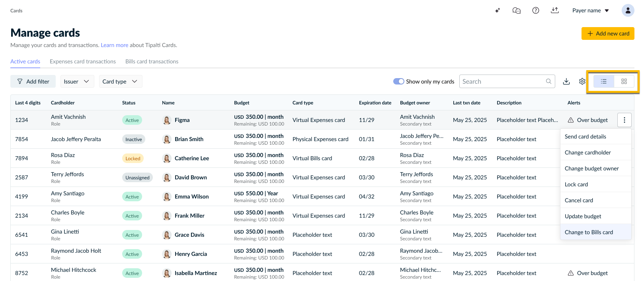644x281 pixels.
Task: Switch to grid view icon
Action: tap(624, 81)
